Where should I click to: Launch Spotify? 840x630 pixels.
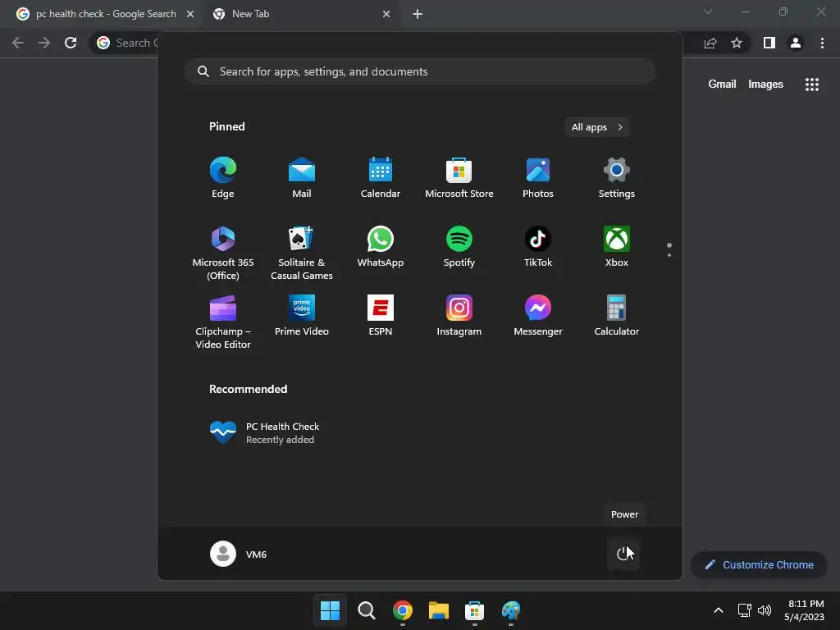459,246
